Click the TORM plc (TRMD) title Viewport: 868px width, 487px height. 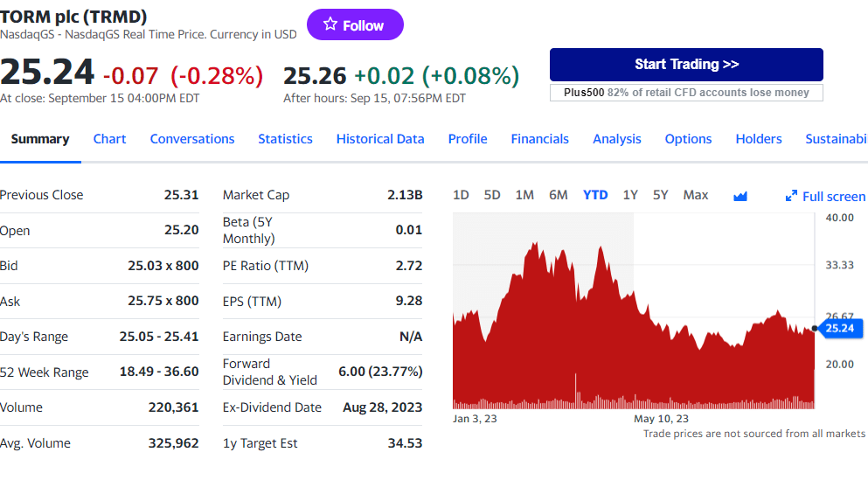tap(73, 17)
